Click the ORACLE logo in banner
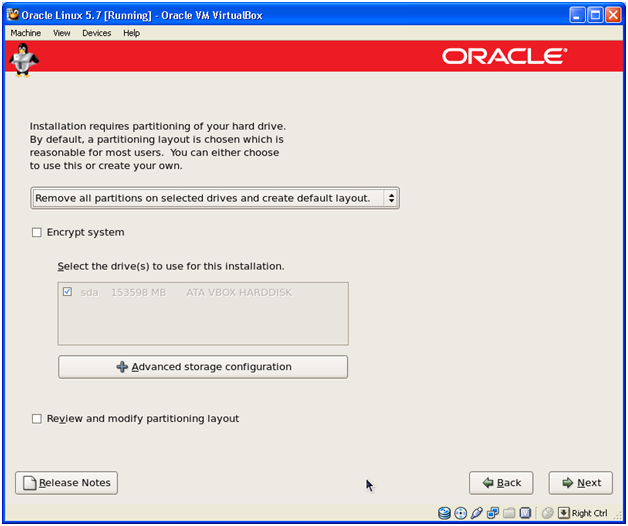This screenshot has height=526, width=628. (x=505, y=56)
